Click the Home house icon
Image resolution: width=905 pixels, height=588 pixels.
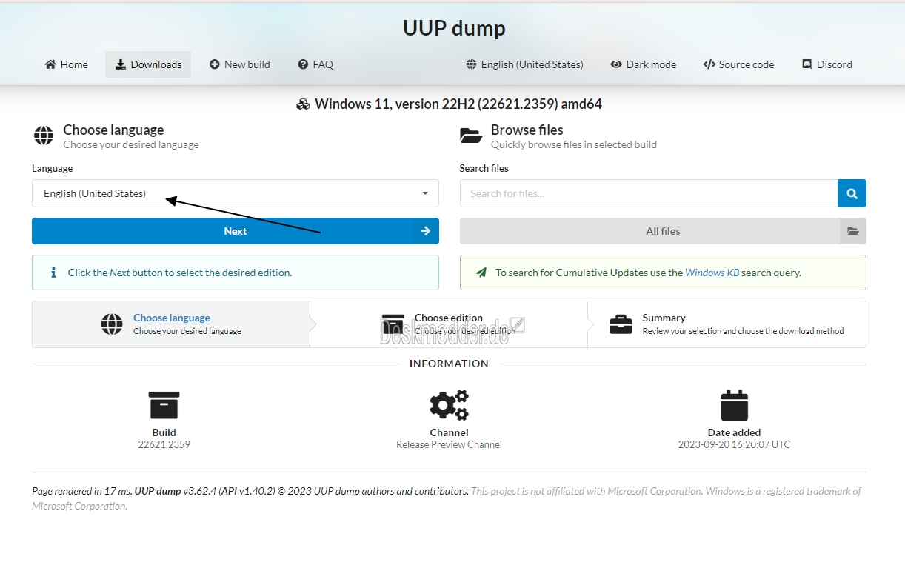click(x=50, y=64)
